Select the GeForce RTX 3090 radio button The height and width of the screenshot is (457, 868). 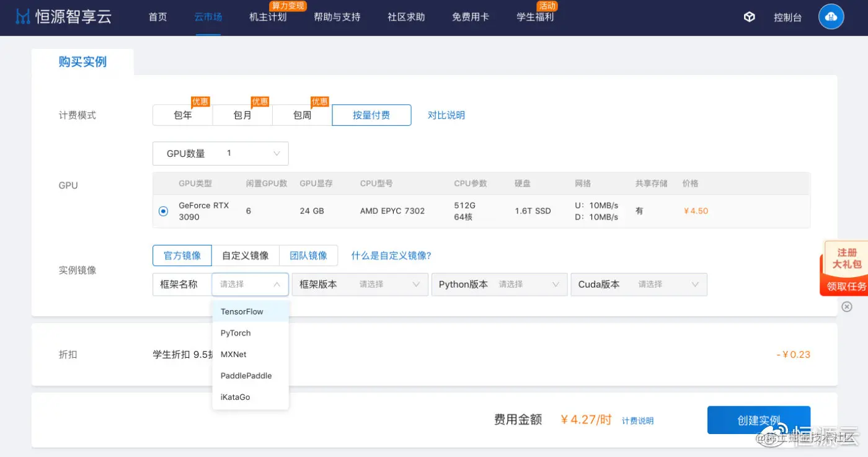pos(163,211)
